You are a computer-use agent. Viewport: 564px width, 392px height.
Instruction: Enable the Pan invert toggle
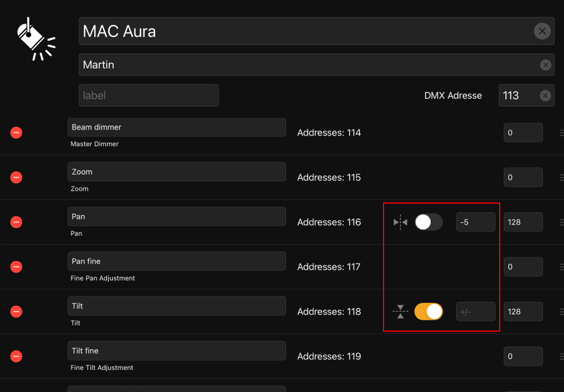point(428,222)
